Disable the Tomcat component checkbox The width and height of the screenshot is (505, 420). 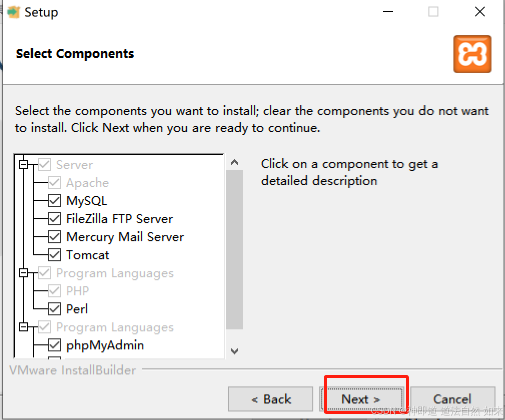pyautogui.click(x=55, y=255)
